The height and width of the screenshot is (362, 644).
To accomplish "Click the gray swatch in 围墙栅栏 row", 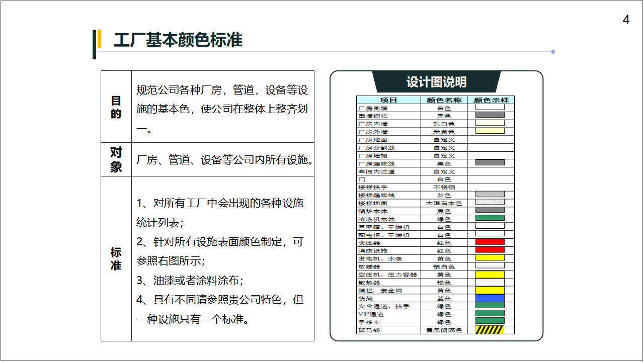I will [x=490, y=115].
